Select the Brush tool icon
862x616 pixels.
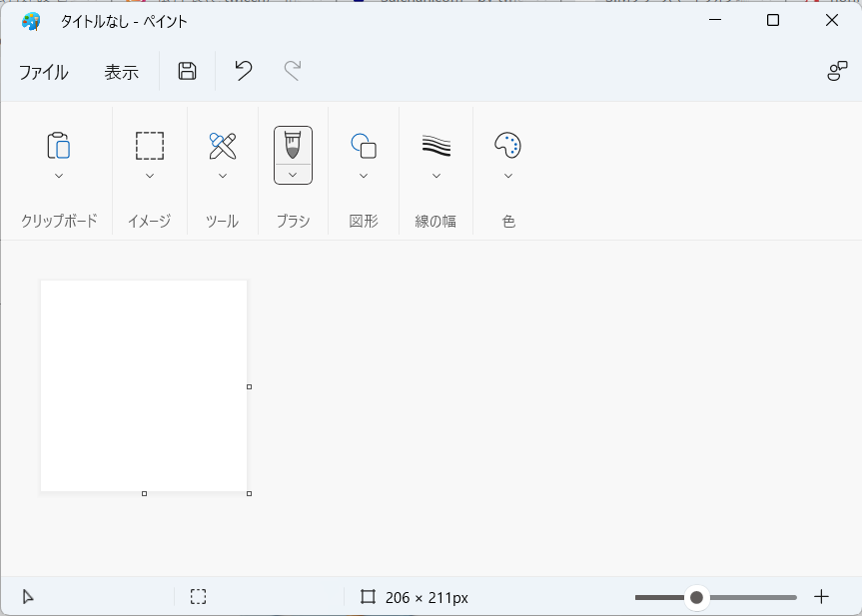[293, 145]
